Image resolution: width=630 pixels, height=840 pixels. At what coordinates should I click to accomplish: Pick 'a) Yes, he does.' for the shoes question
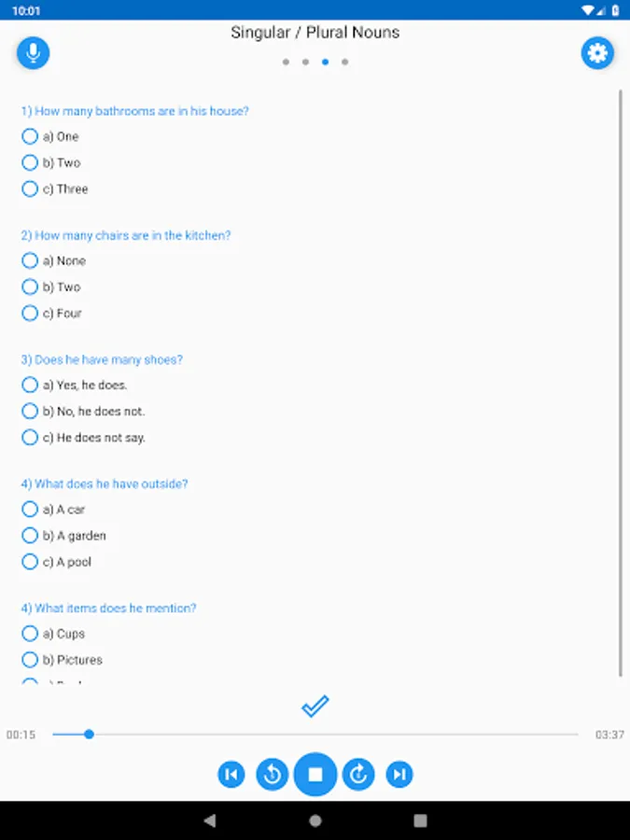30,385
